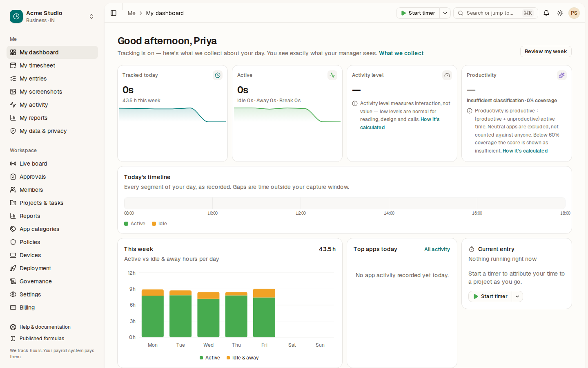Click the Idle & away legend swatch
Screen dimensions: 588x368
229,358
